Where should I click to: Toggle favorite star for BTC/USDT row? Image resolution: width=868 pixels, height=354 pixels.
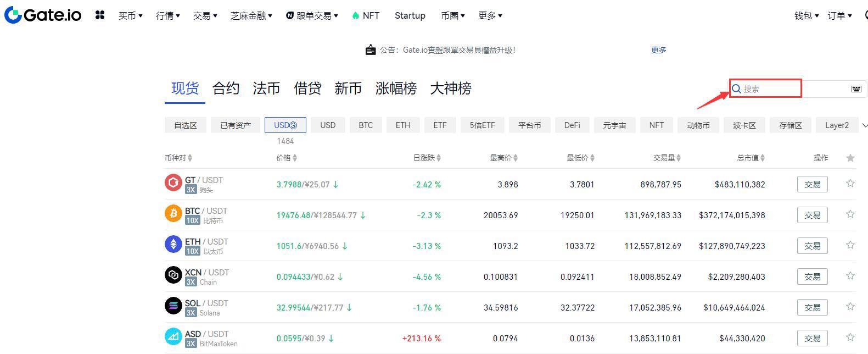(x=850, y=214)
